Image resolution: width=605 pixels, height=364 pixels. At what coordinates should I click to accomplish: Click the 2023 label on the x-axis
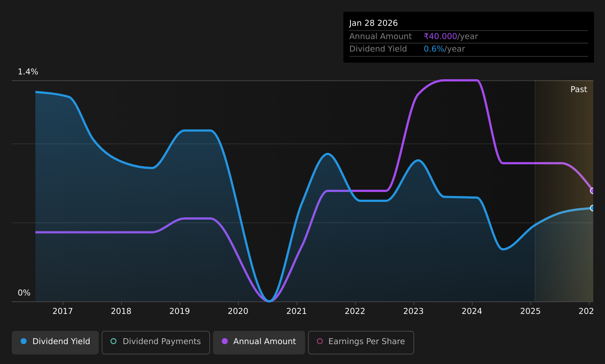click(x=413, y=311)
